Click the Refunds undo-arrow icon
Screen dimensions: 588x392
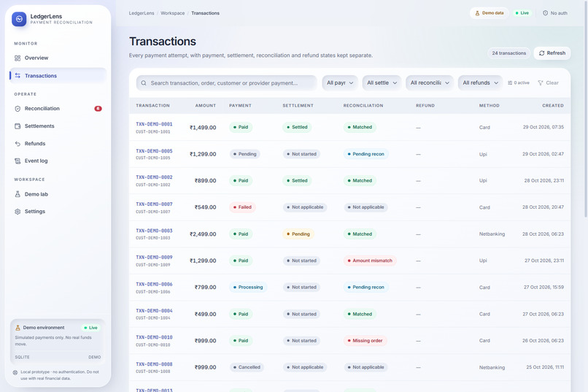(x=18, y=144)
